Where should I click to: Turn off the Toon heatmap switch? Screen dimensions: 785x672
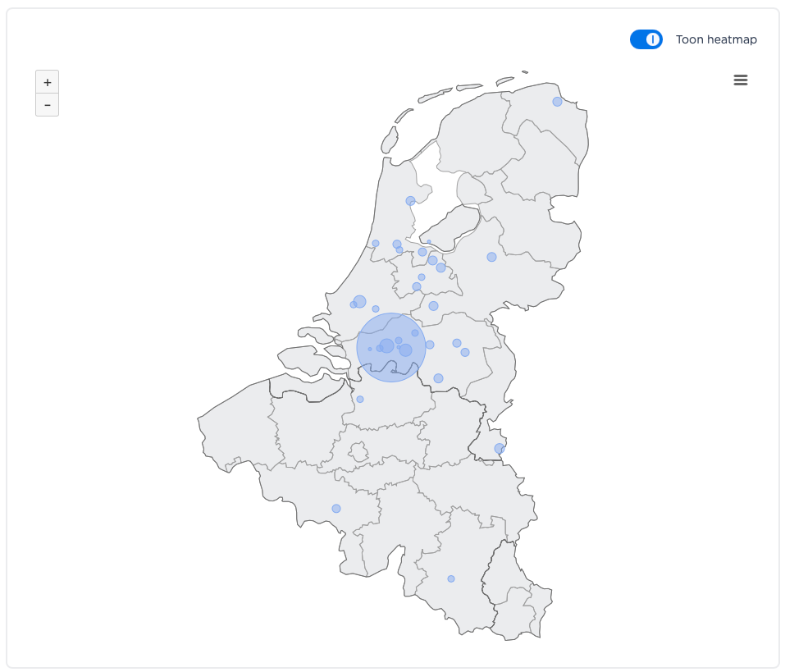tap(646, 39)
